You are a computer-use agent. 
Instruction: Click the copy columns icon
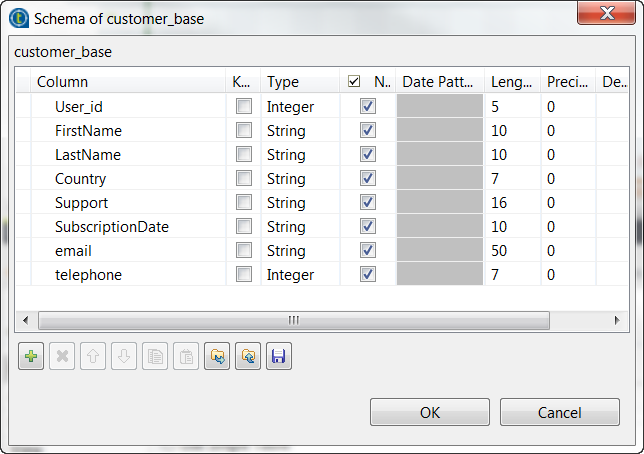(155, 357)
